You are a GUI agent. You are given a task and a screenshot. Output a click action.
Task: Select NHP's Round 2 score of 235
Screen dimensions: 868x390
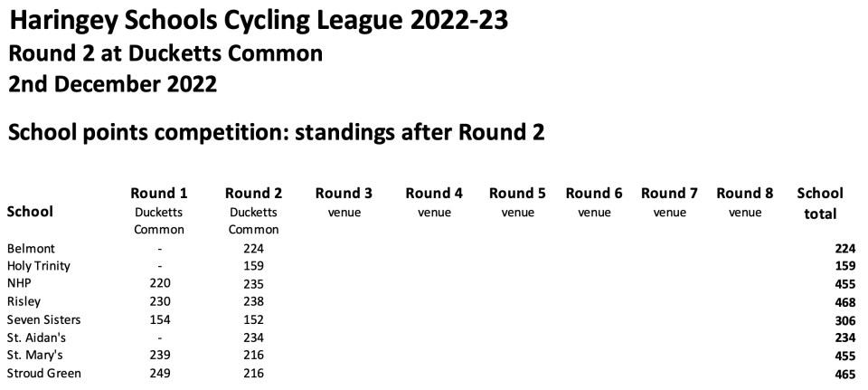tap(253, 283)
